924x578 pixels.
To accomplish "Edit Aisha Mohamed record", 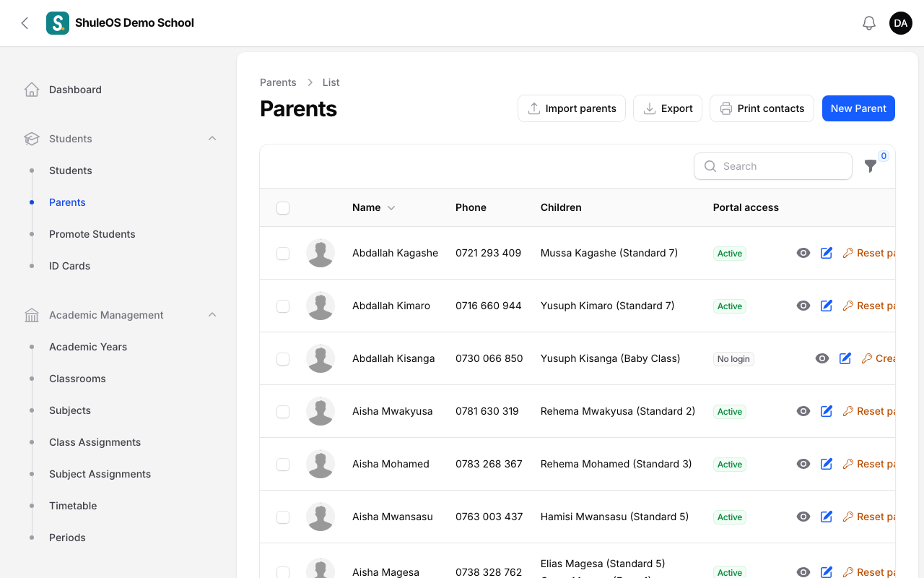I will 827,464.
